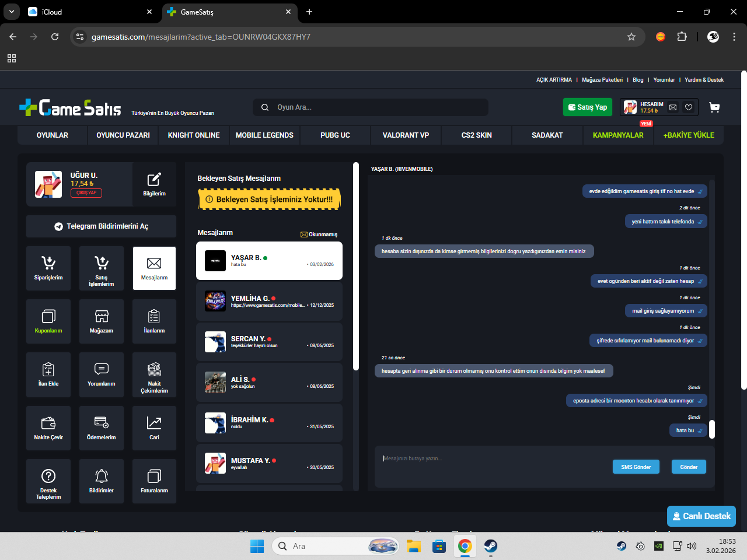Click the GameSatış logo
The width and height of the screenshot is (747, 560).
(x=70, y=107)
